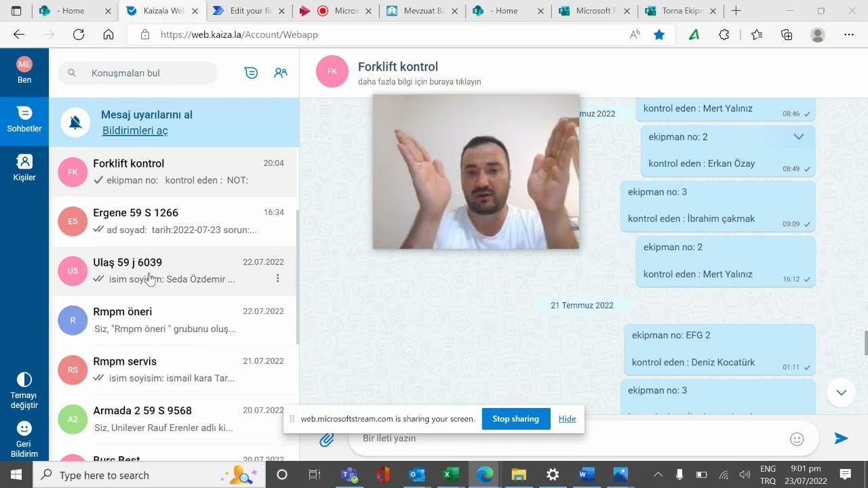The height and width of the screenshot is (488, 868).
Task: Click the FK group avatar in header
Action: click(x=332, y=72)
